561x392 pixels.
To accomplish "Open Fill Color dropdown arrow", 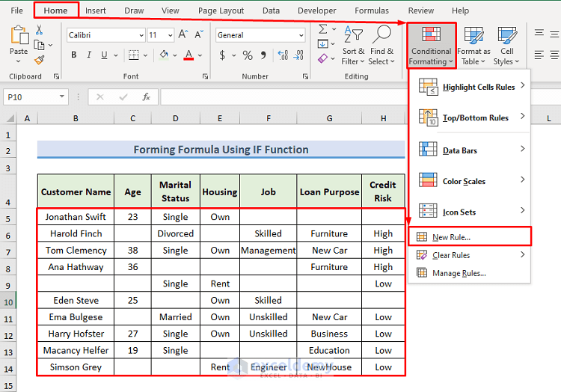I will (x=175, y=55).
